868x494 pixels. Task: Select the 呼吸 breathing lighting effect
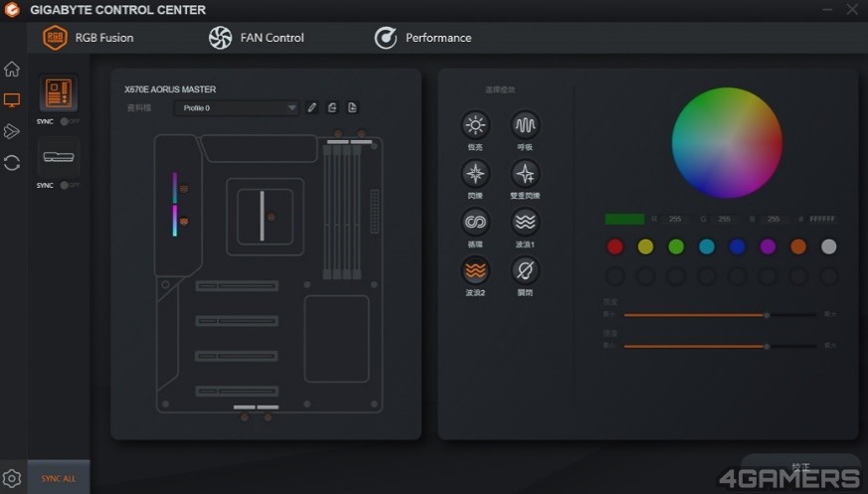coord(525,125)
